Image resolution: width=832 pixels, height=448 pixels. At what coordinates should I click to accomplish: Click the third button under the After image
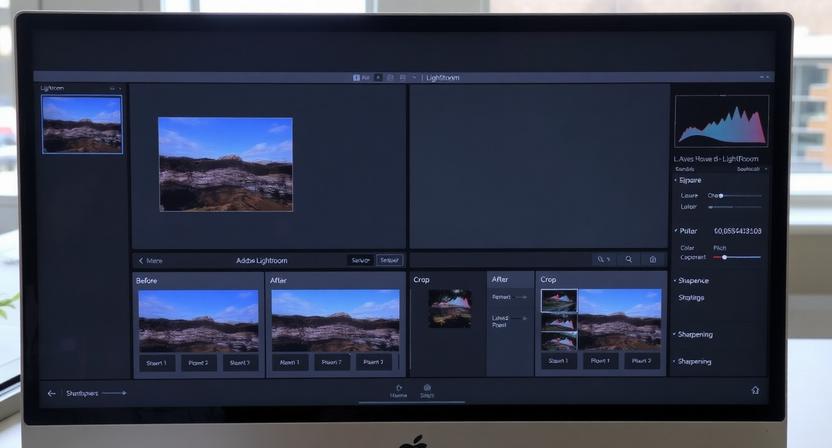pos(374,362)
